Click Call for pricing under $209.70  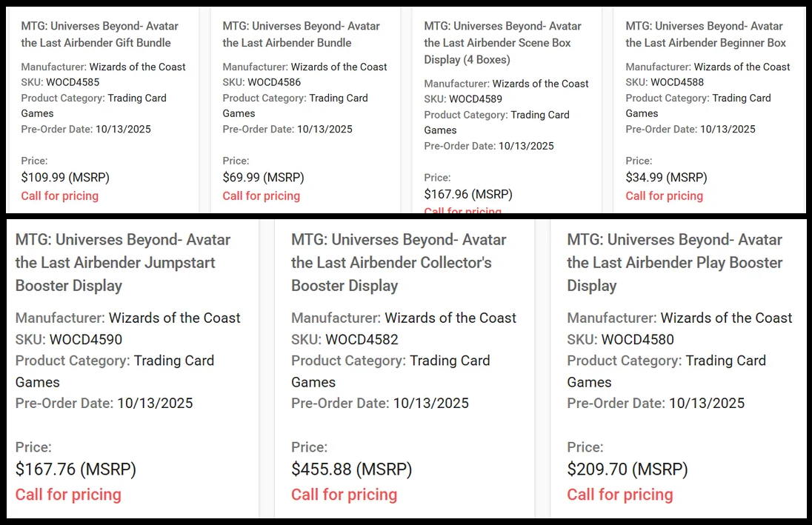[x=620, y=495]
